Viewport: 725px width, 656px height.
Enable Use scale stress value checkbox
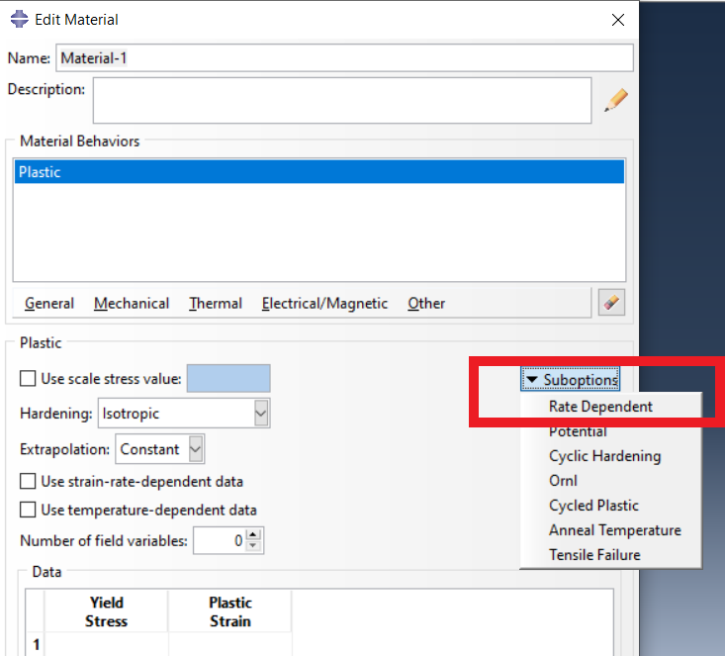pos(28,379)
